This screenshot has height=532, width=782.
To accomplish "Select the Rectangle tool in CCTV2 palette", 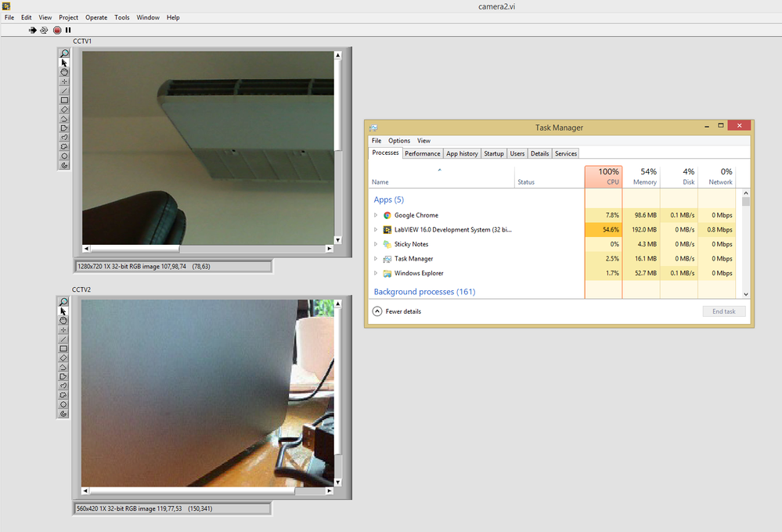I will click(63, 348).
